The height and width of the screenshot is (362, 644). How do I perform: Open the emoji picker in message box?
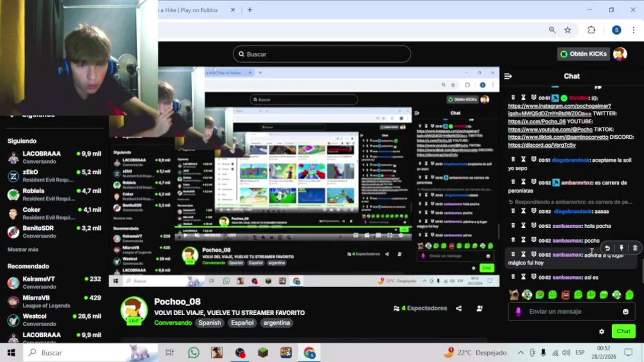[625, 312]
